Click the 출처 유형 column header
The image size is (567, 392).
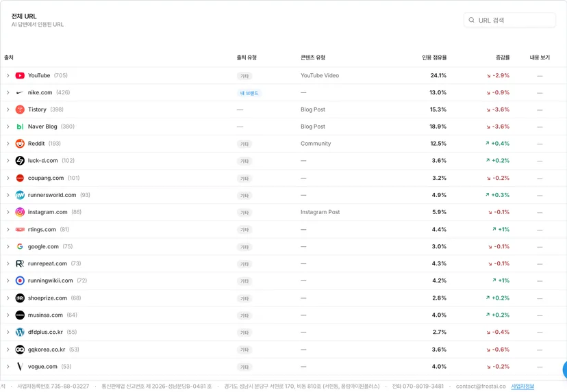[247, 57]
